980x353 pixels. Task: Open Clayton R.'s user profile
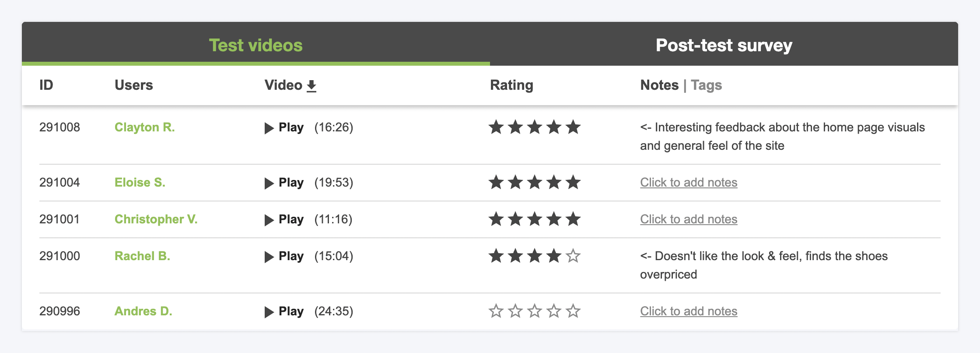coord(144,127)
